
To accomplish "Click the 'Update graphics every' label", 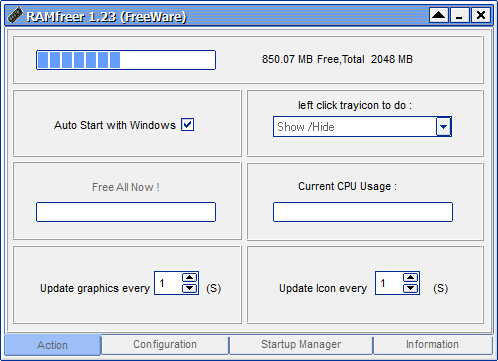I will click(95, 288).
